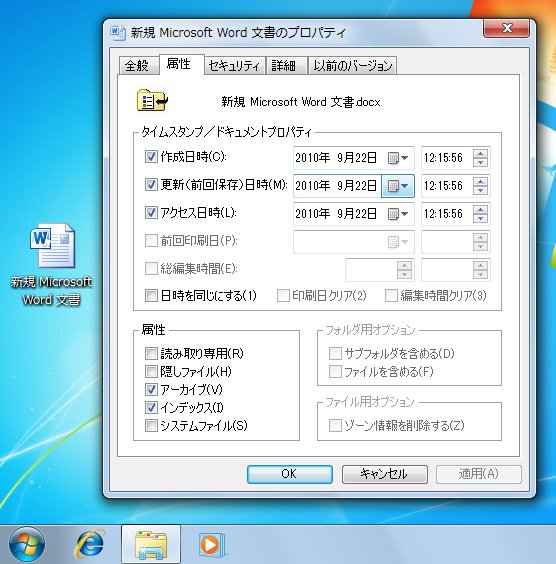The width and height of the screenshot is (556, 564).
Task: Open the 以前のバージョン tab
Action: 352,65
